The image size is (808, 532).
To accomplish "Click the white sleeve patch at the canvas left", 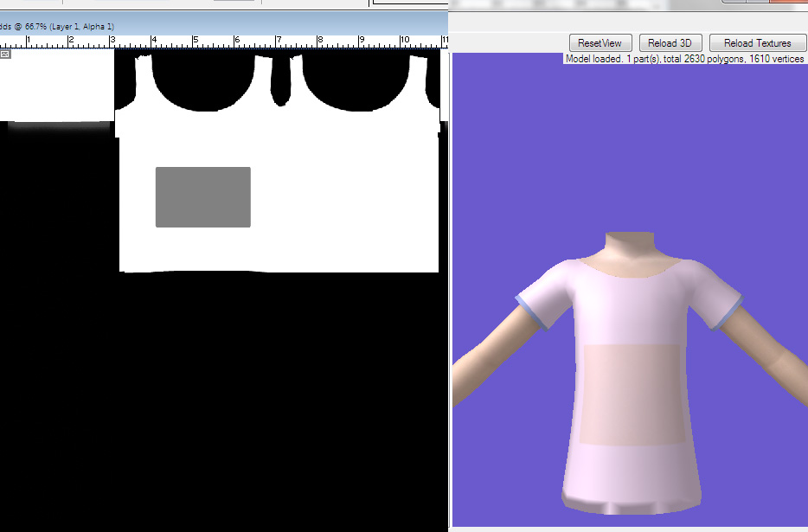I will pyautogui.click(x=56, y=87).
